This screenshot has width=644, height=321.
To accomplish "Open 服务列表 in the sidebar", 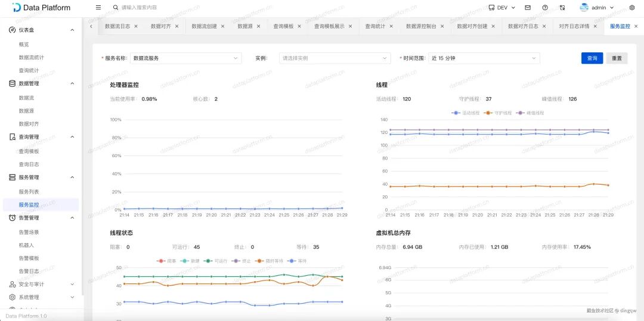I will (29, 192).
